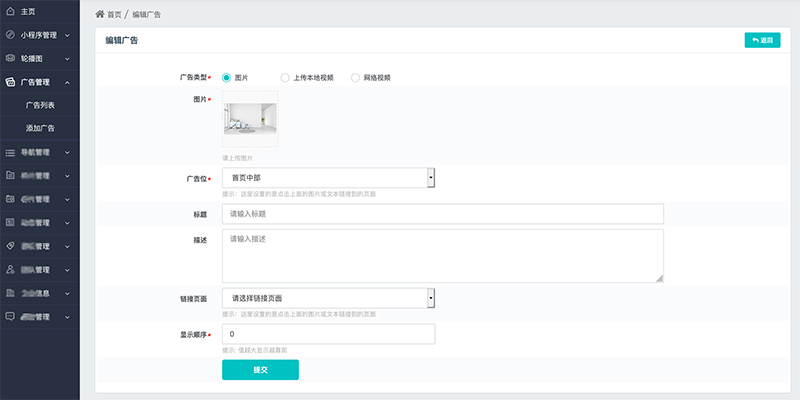Select the 上传本地视频 radio option
Screen dimensions: 800x400
tap(285, 77)
